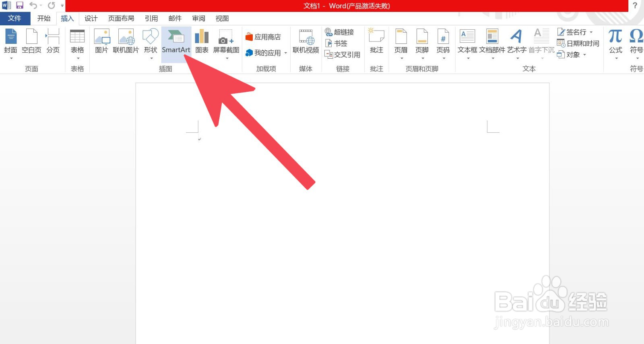The height and width of the screenshot is (344, 644).
Task: Open the Undo history dropdown arrow
Action: point(41,6)
